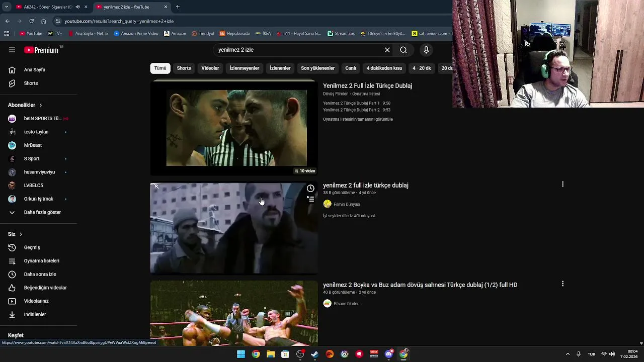The width and height of the screenshot is (644, 362).
Task: Filter results by Videolar chip
Action: 210,68
